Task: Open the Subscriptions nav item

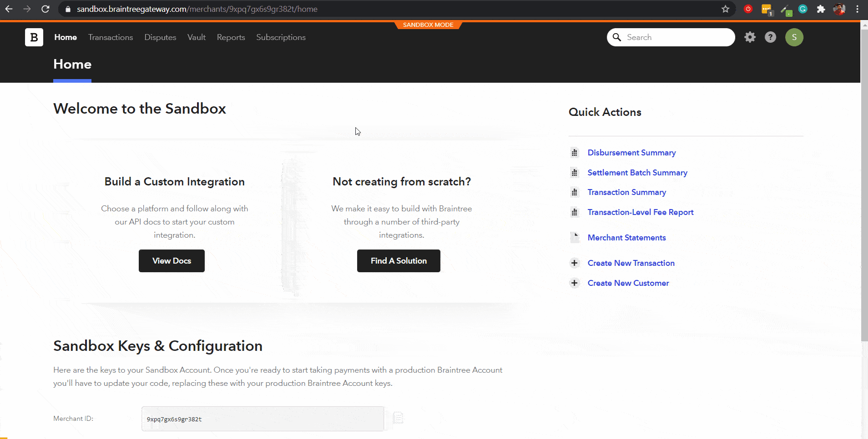Action: [281, 37]
